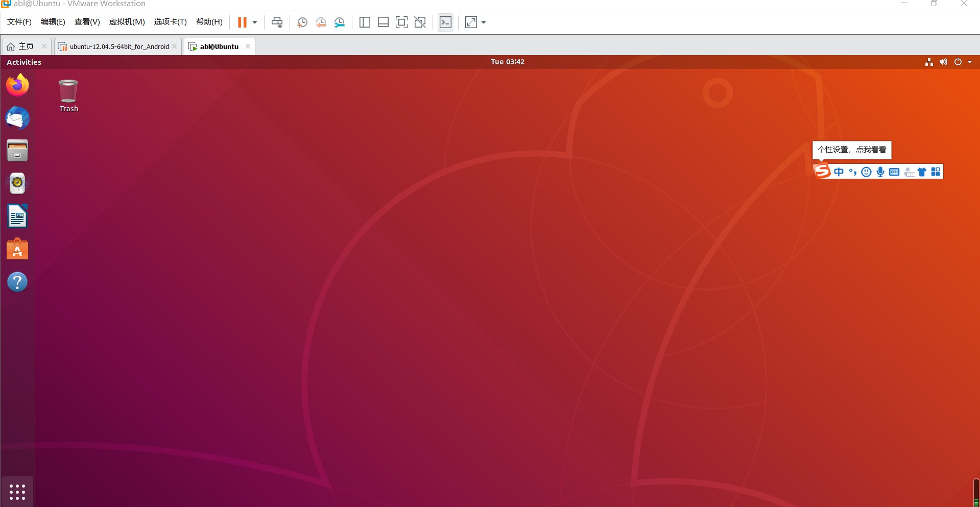Close the ubuntu-12.04.5-64bit_for_Android tab
Viewport: 980px width, 507px height.
175,46
